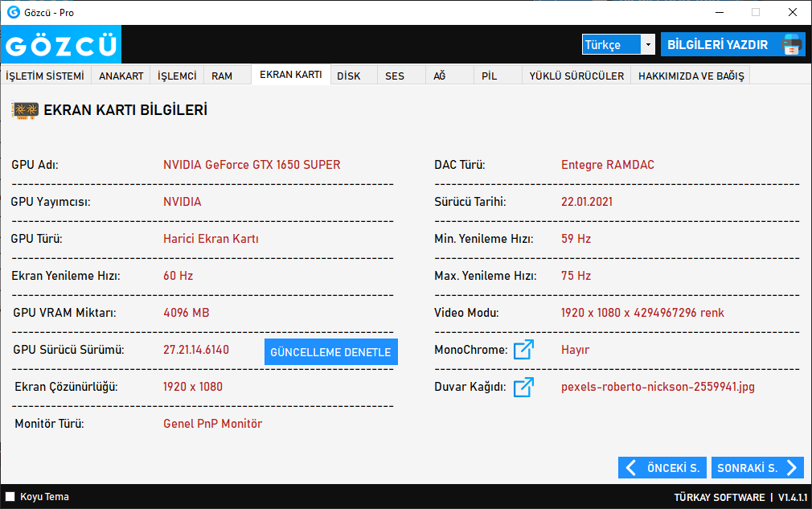
Task: Click the printer icon beside BİLGİLERİ YAZDIR
Action: [791, 44]
